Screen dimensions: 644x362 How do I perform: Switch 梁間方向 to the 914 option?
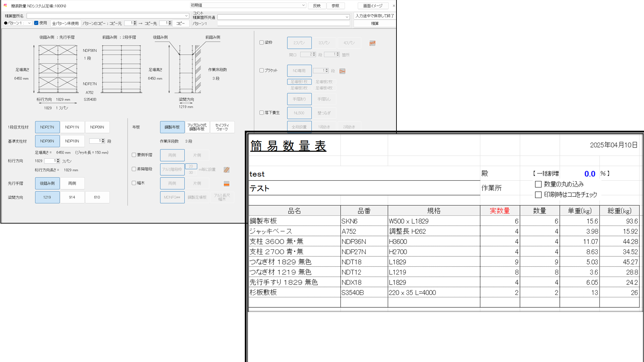tap(72, 197)
